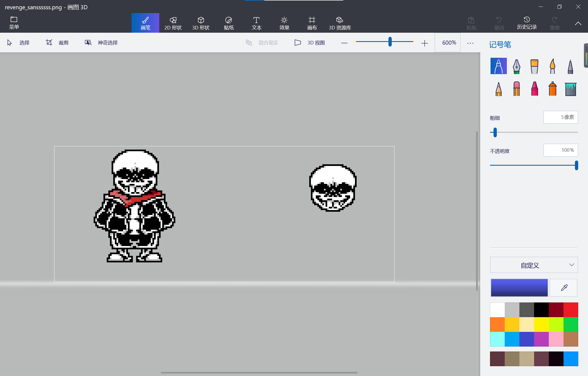588x376 pixels.
Task: Select the crayon tool
Action: pyautogui.click(x=534, y=89)
